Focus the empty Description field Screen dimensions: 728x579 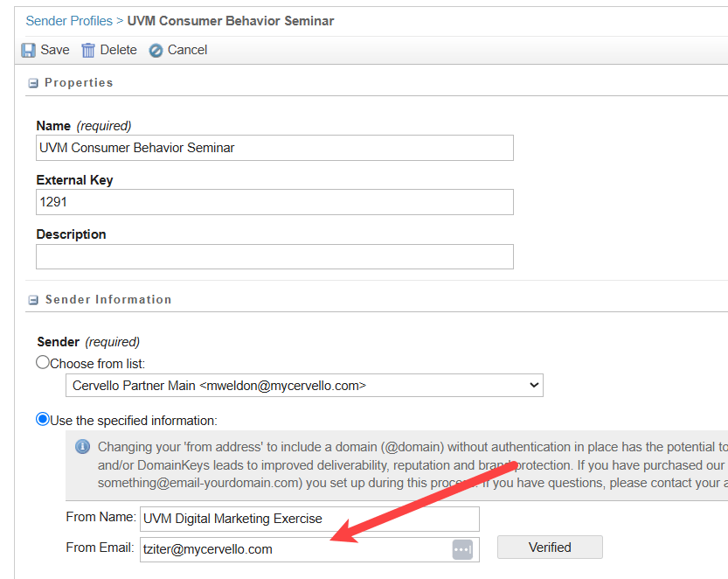coord(274,256)
